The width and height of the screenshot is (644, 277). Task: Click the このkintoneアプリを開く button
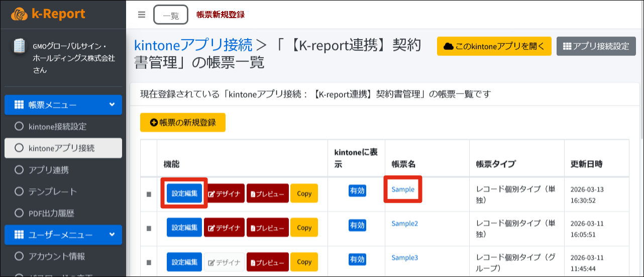coord(494,46)
